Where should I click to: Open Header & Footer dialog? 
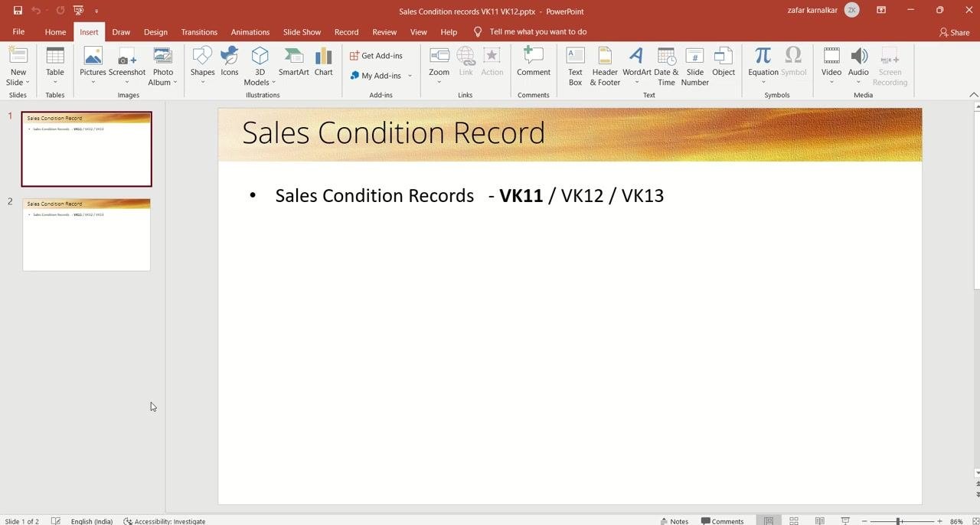point(605,66)
